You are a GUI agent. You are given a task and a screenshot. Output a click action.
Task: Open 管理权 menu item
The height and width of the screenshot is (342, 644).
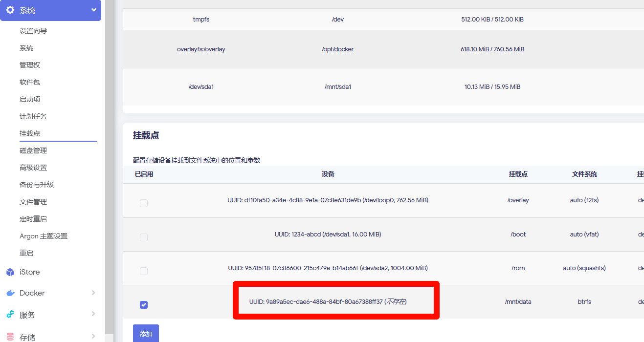click(x=30, y=65)
